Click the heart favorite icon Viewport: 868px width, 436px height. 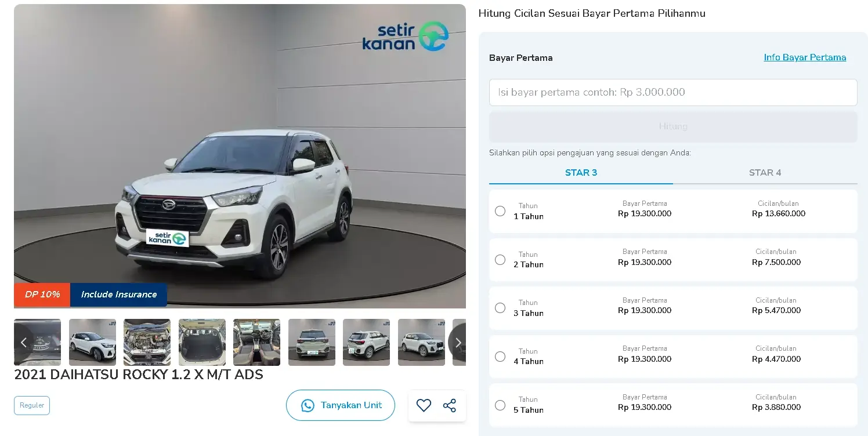[x=424, y=405]
